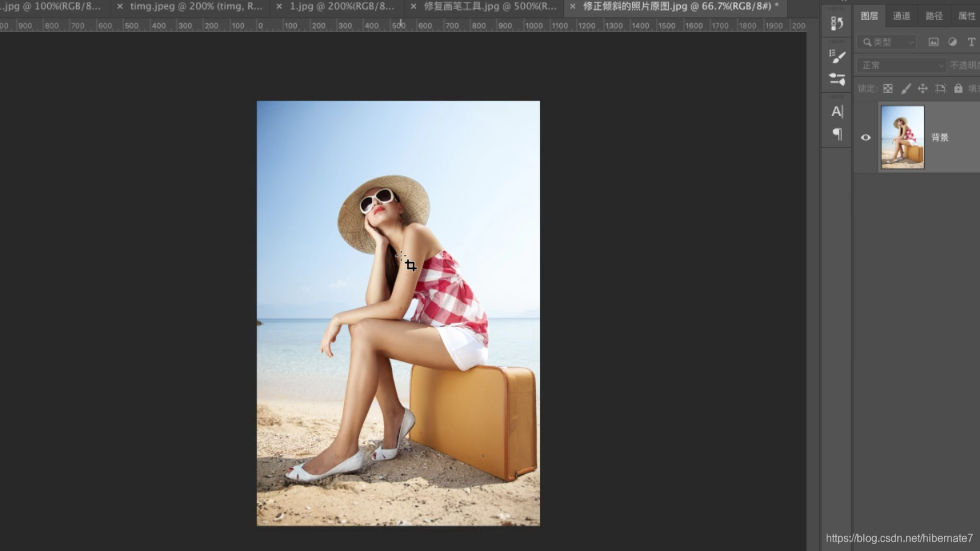Viewport: 980px width, 551px height.
Task: Lock position move icon
Action: pos(923,88)
